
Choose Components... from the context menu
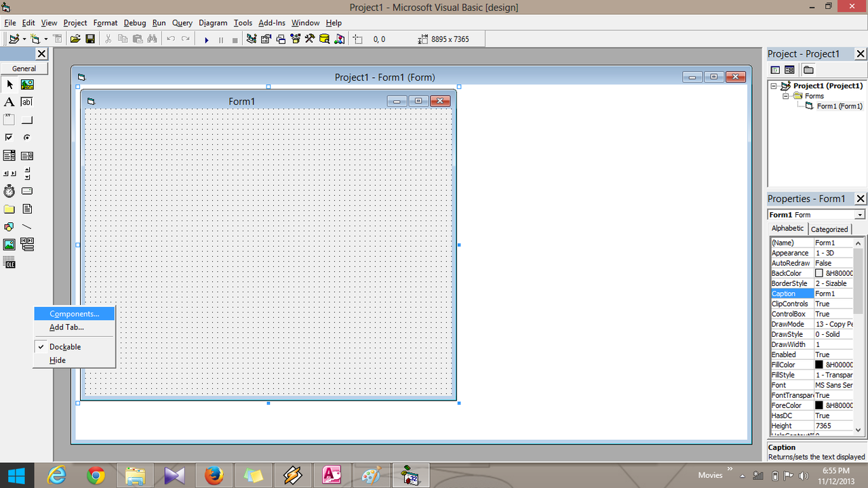click(x=74, y=314)
